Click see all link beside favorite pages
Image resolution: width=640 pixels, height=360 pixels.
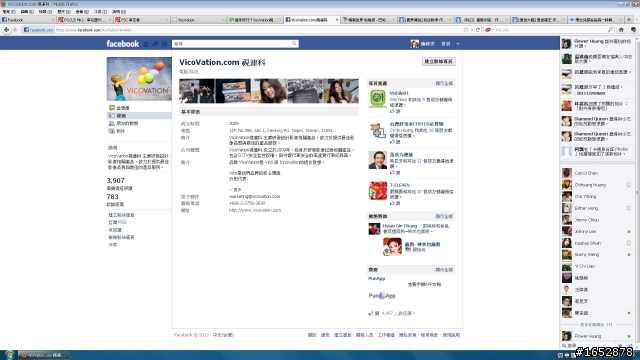pyautogui.click(x=444, y=83)
